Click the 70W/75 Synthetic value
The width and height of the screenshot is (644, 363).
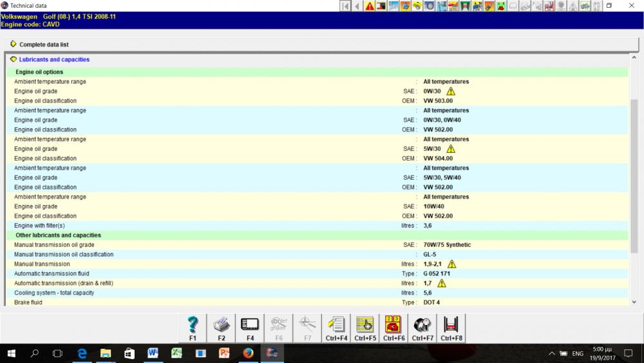click(x=447, y=244)
